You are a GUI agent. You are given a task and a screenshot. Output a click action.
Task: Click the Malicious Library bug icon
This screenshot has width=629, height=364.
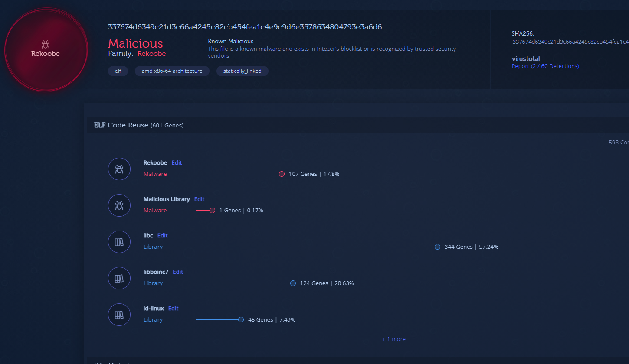point(119,205)
